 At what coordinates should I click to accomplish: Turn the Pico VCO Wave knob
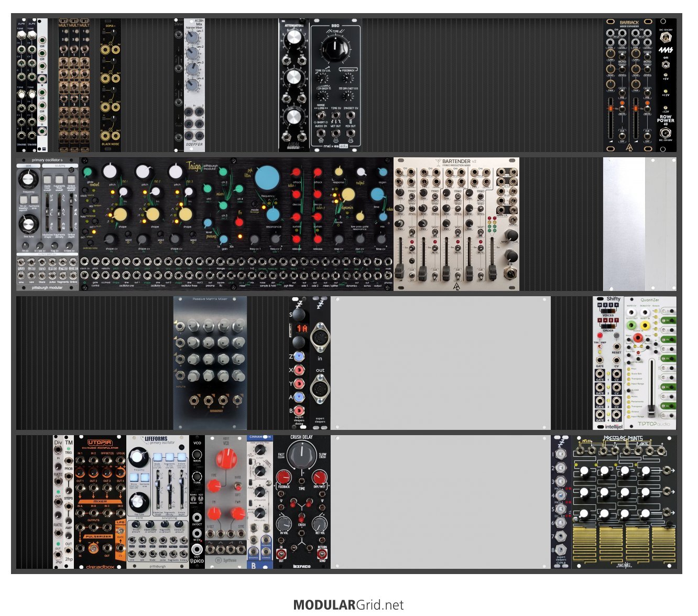tap(197, 454)
